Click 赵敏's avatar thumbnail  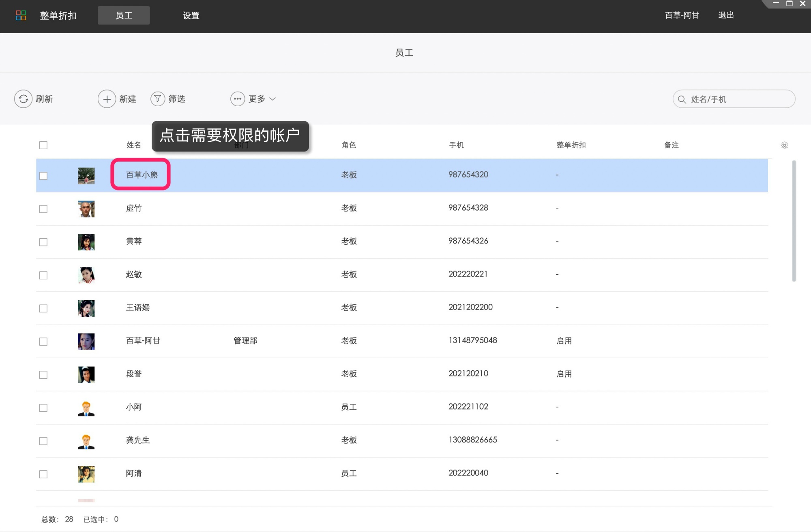pyautogui.click(x=86, y=275)
